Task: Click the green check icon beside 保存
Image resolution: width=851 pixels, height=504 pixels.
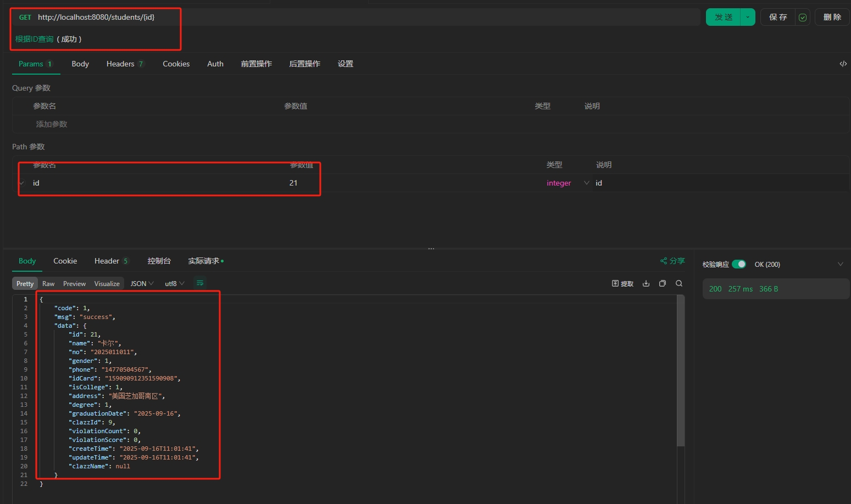Action: click(x=803, y=18)
